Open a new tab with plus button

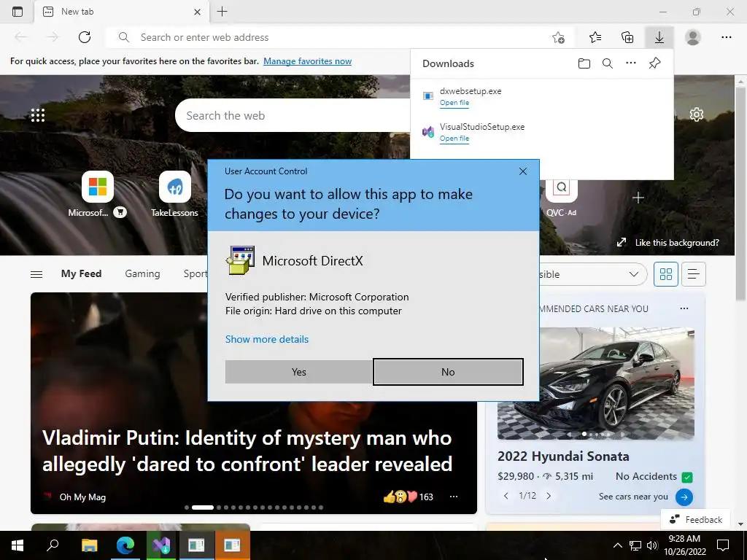click(x=222, y=12)
